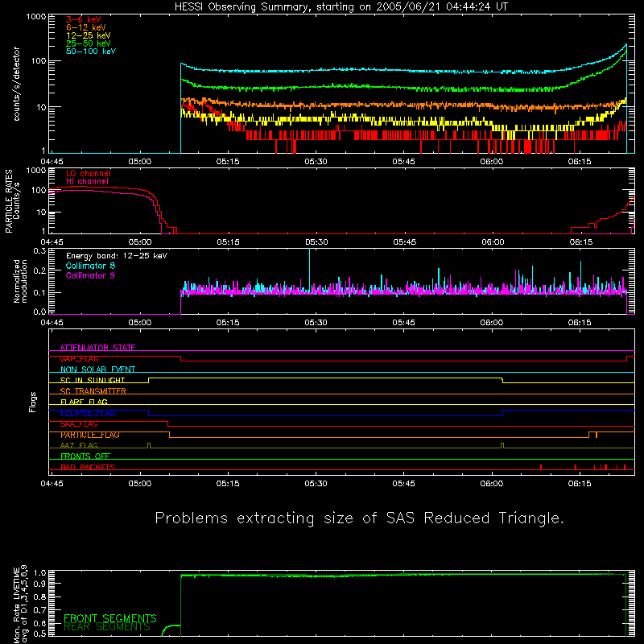Click the 'Problems extracting size of SAS Reduced Triangle' message

click(x=359, y=518)
